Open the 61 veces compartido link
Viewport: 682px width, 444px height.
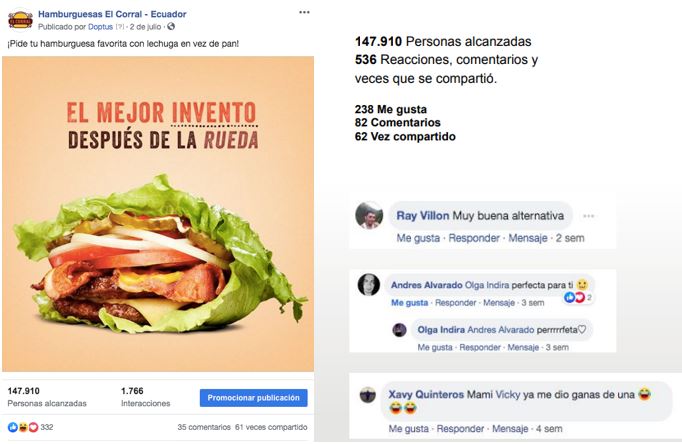coord(271,427)
